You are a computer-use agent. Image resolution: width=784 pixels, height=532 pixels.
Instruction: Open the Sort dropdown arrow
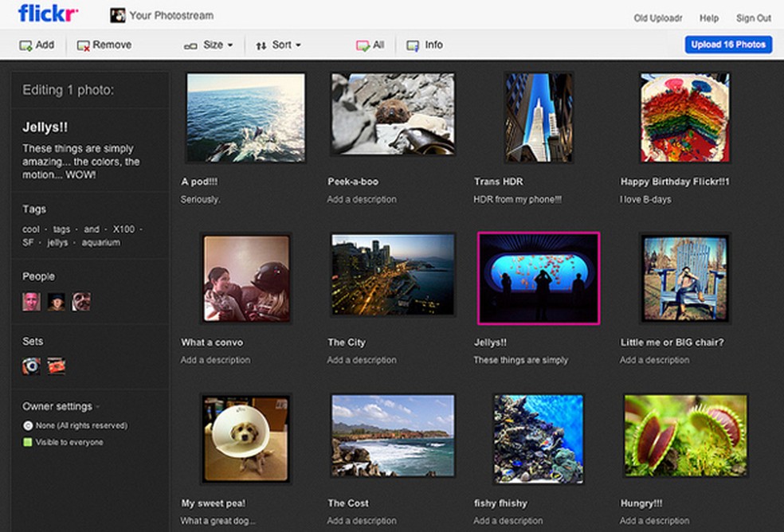click(x=297, y=45)
